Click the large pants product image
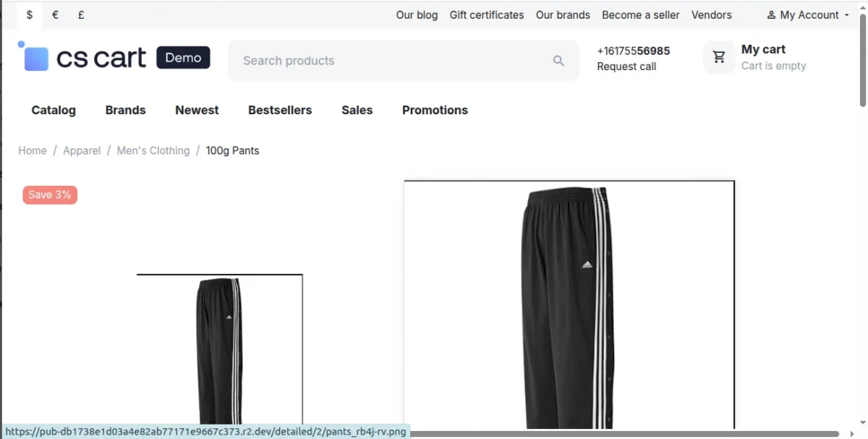Screen dimensions: 868x439 [x=569, y=304]
